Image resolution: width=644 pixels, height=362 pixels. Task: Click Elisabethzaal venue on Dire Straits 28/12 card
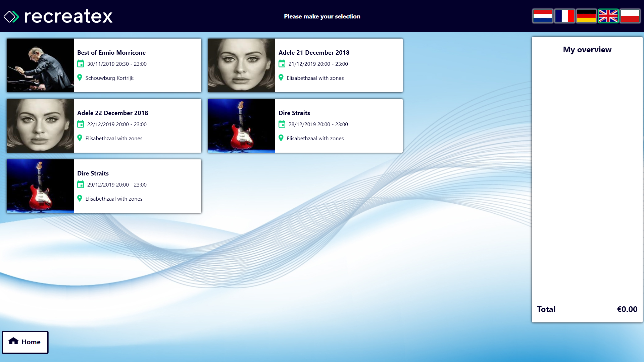coord(315,139)
